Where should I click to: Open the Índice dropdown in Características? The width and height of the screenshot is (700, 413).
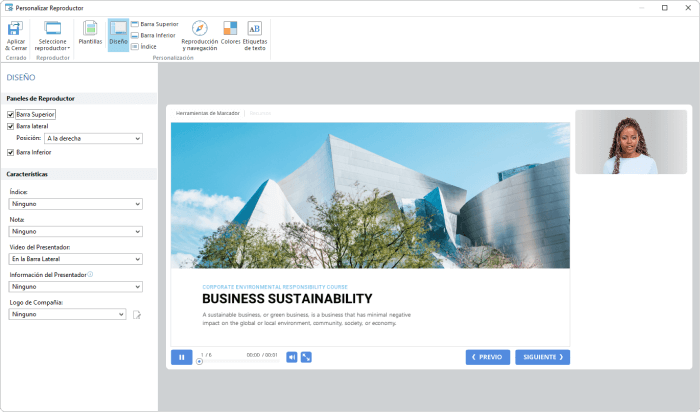point(75,204)
